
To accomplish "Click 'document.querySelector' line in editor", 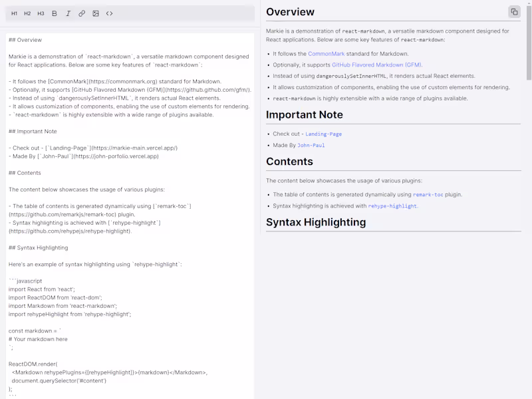I will (59, 380).
